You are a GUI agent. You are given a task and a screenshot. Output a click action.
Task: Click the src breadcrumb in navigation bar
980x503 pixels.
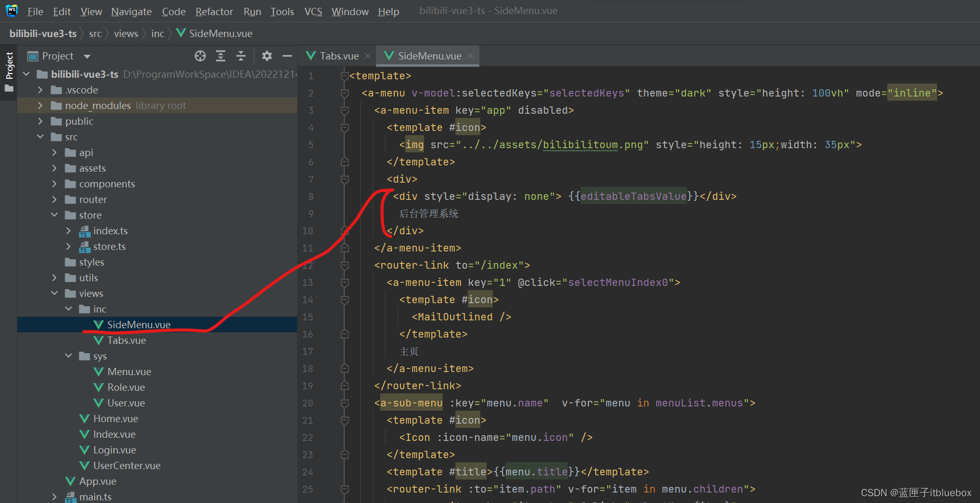(95, 34)
